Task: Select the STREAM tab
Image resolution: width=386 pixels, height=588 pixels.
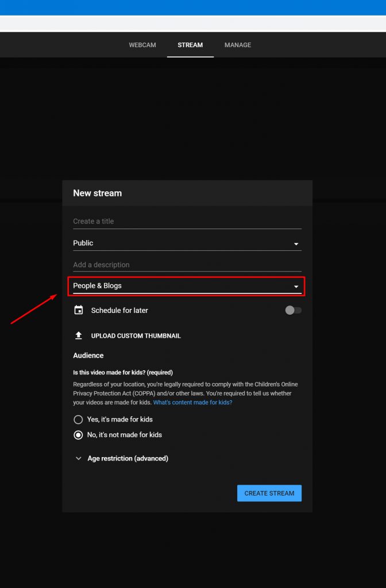Action: coord(190,45)
